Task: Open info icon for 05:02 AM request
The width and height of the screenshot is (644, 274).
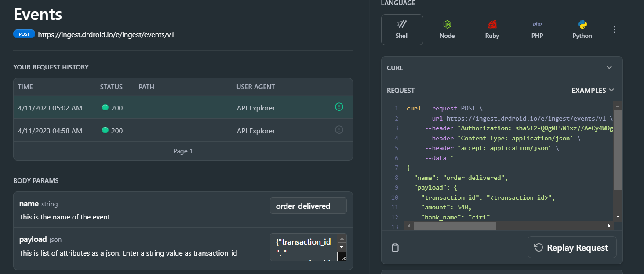Action: coord(339,107)
